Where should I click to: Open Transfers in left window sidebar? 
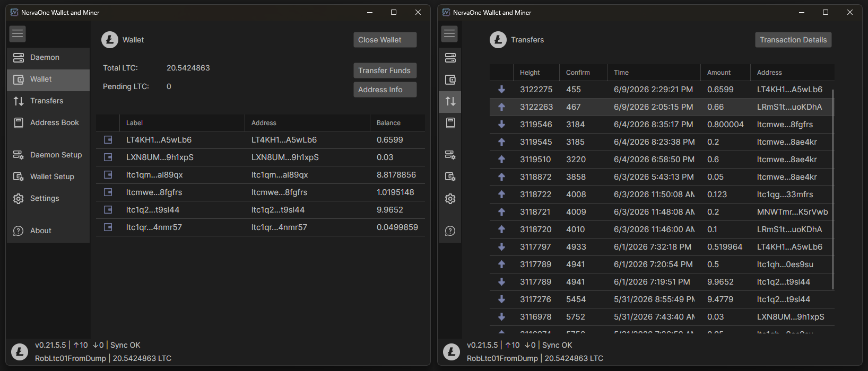48,101
